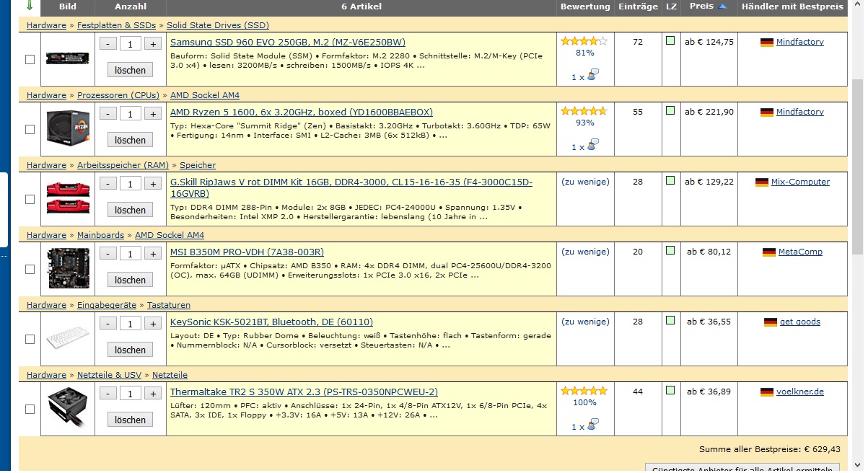
Task: Click German flag next to MetaComp
Action: pyautogui.click(x=768, y=252)
